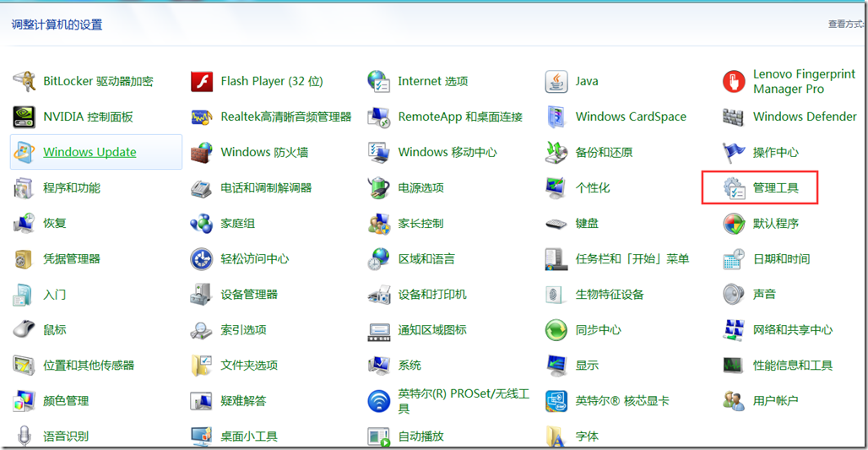
Task: Open 个性化 monitor icon
Action: pyautogui.click(x=556, y=188)
